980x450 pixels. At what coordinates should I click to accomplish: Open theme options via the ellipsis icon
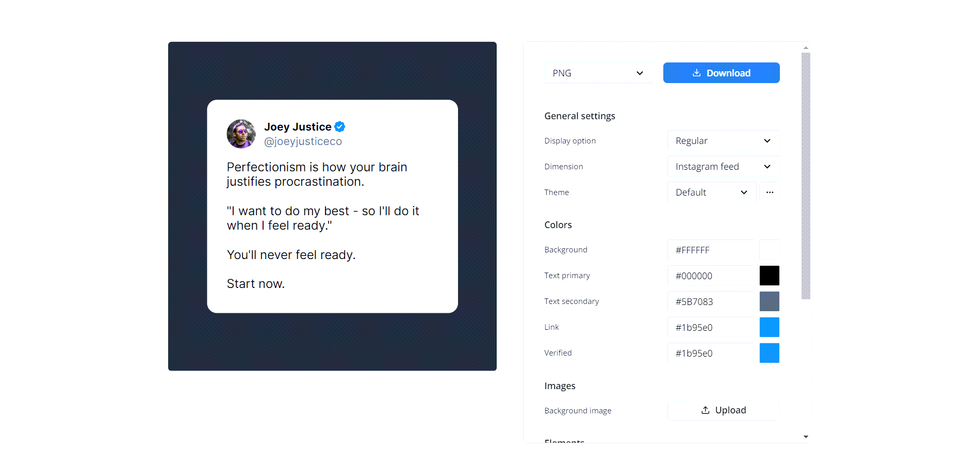click(769, 192)
